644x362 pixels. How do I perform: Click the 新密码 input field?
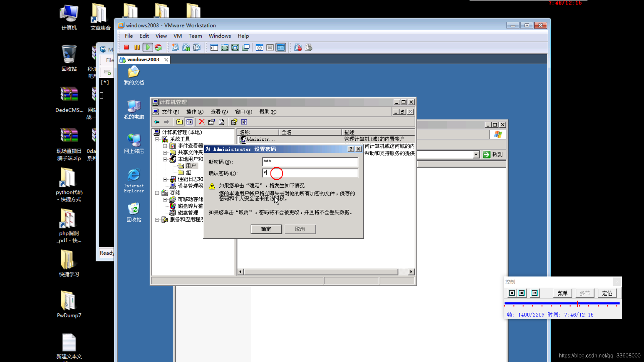click(310, 162)
